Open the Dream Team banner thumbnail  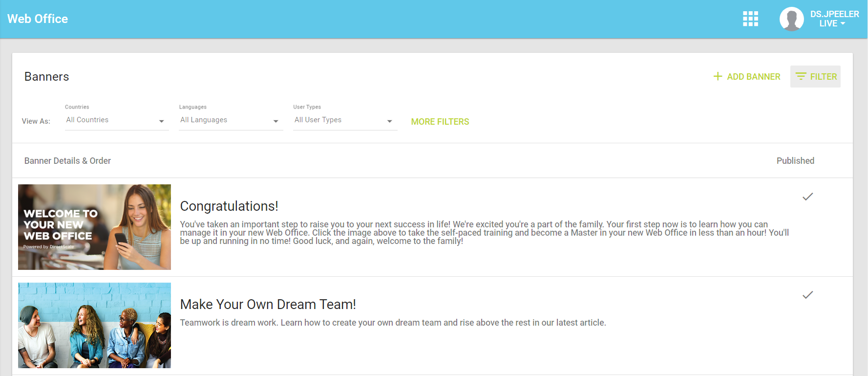tap(94, 325)
